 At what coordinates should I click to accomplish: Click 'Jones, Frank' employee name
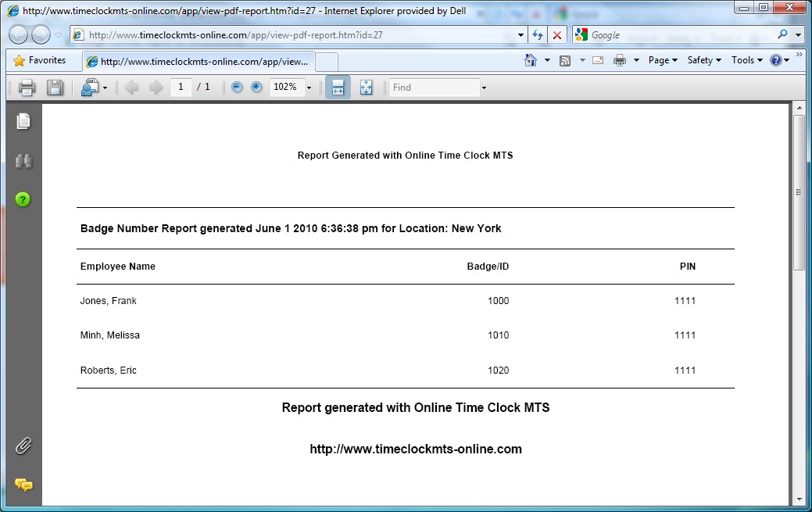click(x=108, y=301)
